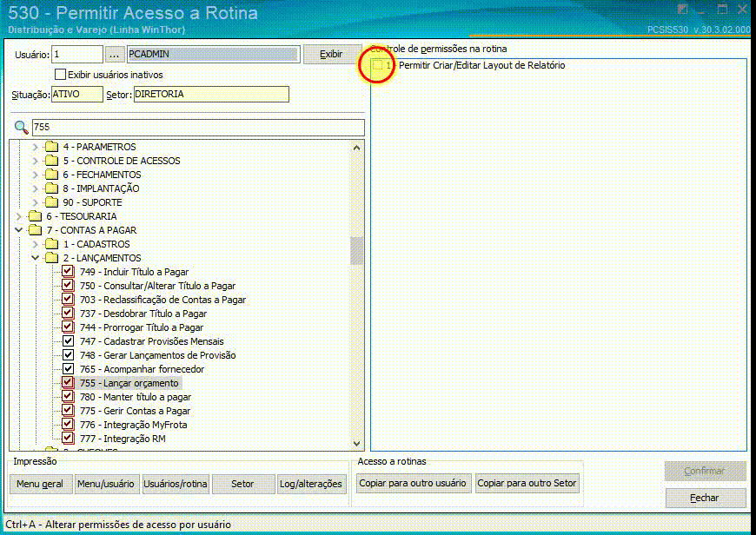The width and height of the screenshot is (756, 535).
Task: Click the tree vertical scrollbar thumb
Action: pos(357,251)
